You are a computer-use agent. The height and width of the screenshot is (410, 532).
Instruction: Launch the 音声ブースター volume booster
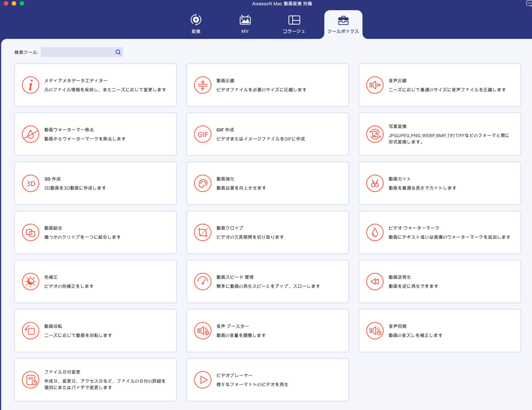point(268,330)
